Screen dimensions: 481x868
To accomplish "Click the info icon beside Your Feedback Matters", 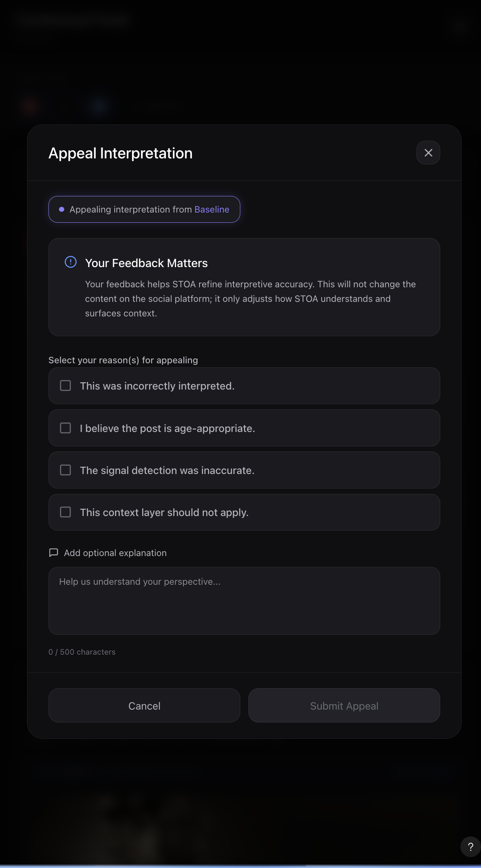I will pos(71,262).
